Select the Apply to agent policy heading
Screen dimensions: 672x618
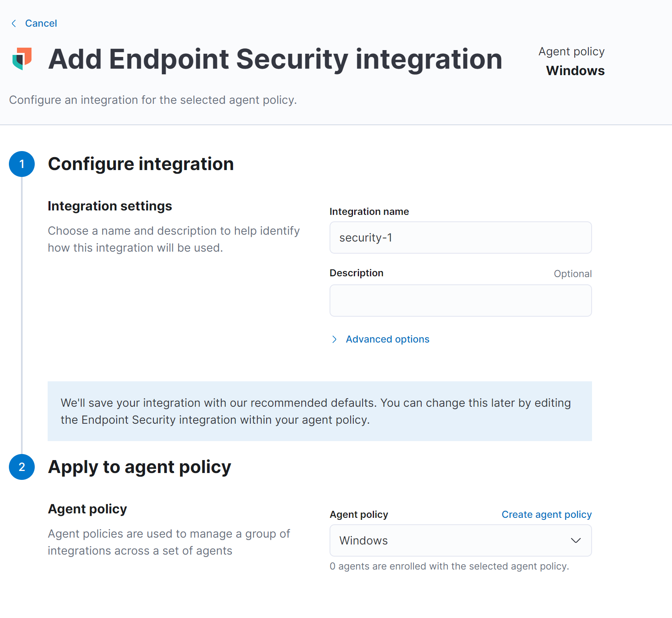click(139, 467)
